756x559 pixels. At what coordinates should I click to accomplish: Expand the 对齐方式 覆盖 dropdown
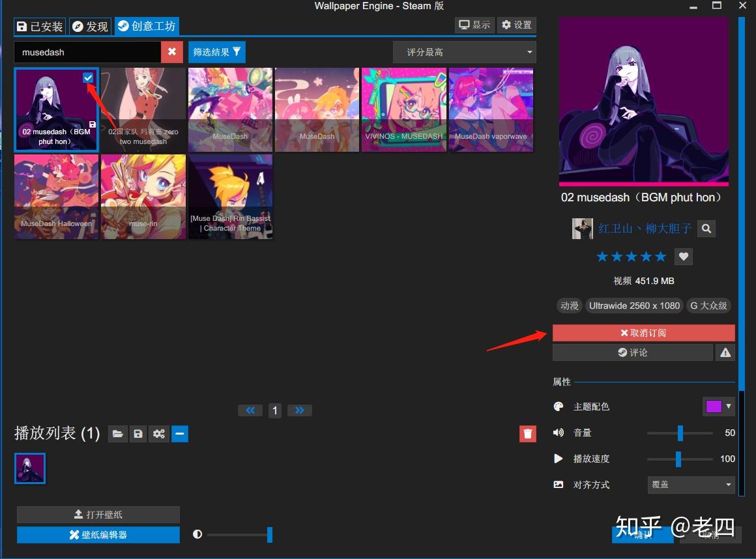coord(691,485)
